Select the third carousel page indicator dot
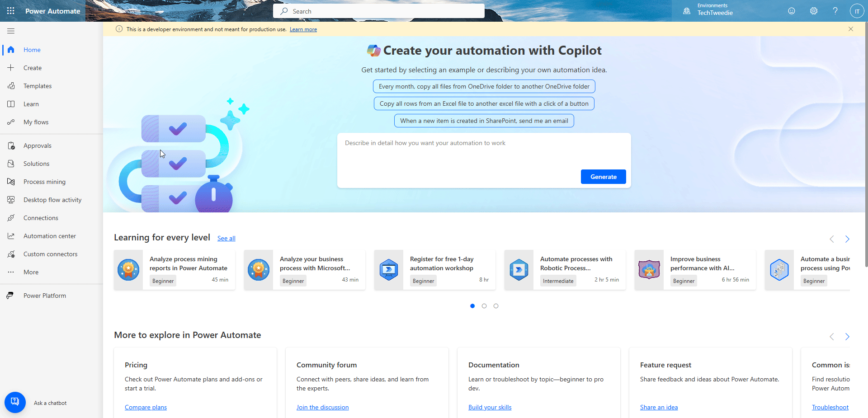Image resolution: width=868 pixels, height=418 pixels. [496, 306]
